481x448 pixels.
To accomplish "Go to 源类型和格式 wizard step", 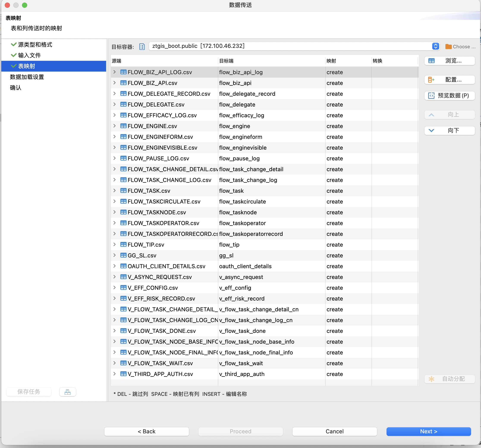I will (35, 44).
